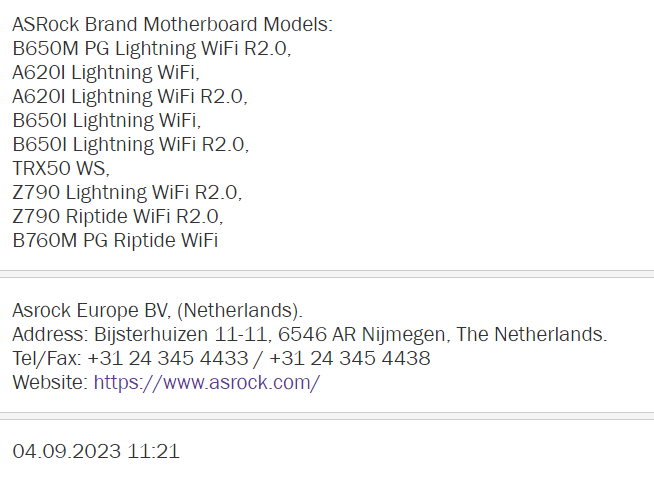Open the https://www.asrock.com/ website link
The image size is (654, 477).
pos(206,382)
